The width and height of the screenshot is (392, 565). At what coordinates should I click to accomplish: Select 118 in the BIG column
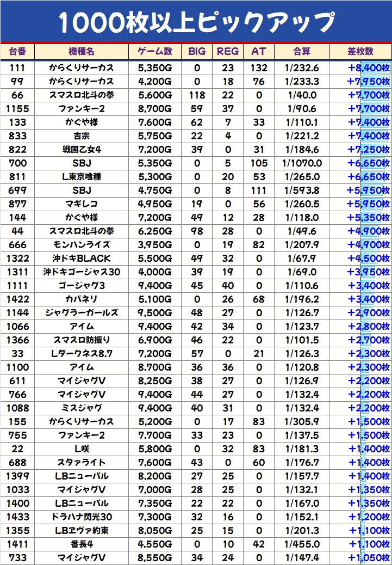[197, 95]
